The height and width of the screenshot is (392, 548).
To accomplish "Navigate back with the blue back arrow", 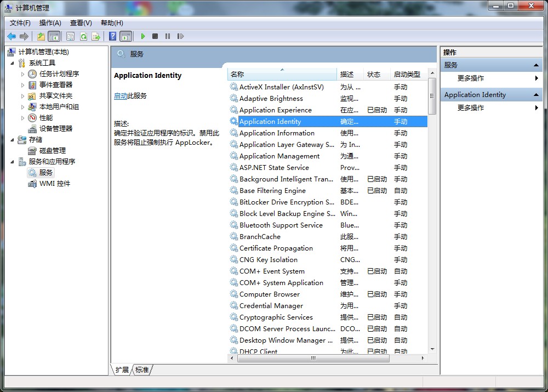I will (x=12, y=36).
